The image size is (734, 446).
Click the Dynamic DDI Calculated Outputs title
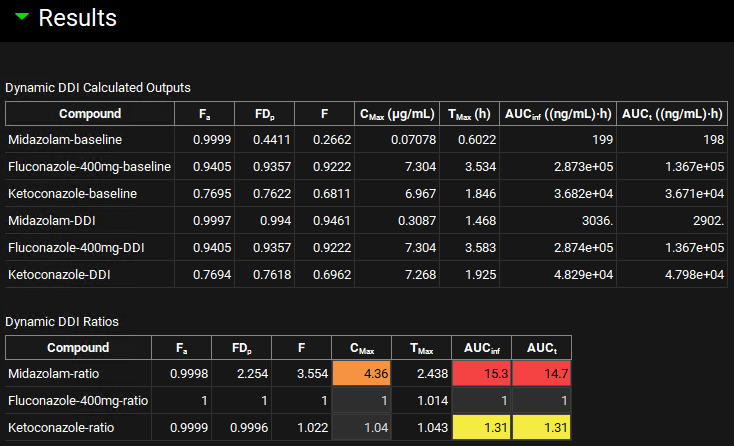[98, 87]
